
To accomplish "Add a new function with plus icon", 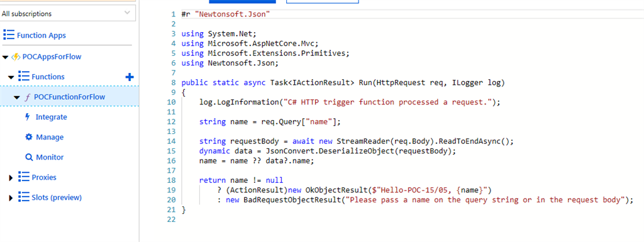I will (129, 77).
